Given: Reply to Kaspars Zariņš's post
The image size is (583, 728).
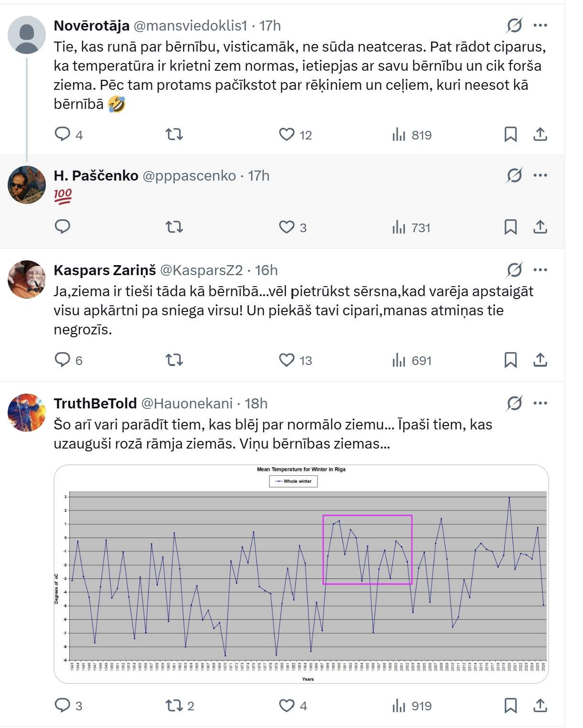Looking at the screenshot, I should click(63, 360).
